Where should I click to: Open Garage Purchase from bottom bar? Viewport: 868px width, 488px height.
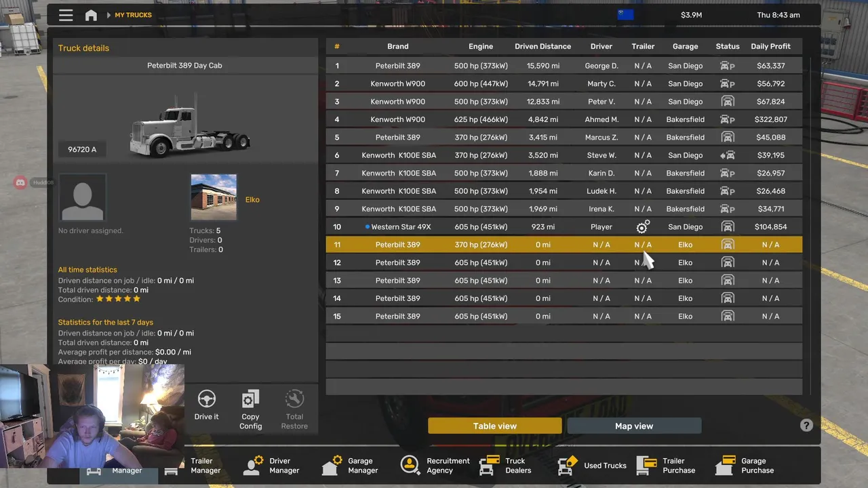coord(745,466)
